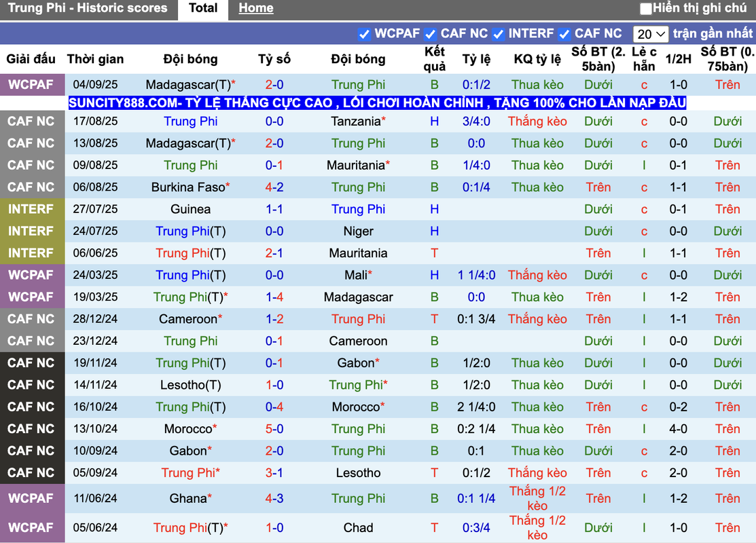Open Lesotho(T) team on 14/11/24 row
756x543 pixels.
pyautogui.click(x=190, y=385)
